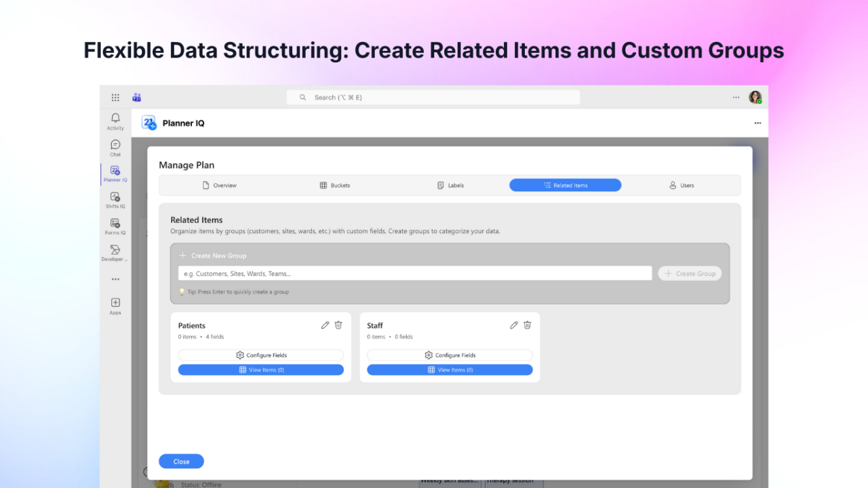Edit the Staff group name
The image size is (868, 488).
coord(514,325)
